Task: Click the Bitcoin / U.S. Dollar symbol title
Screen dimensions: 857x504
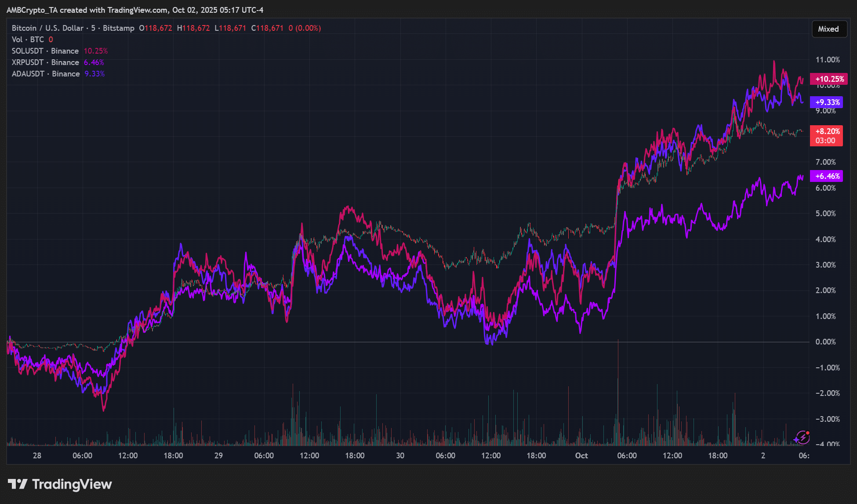Action: coord(47,28)
